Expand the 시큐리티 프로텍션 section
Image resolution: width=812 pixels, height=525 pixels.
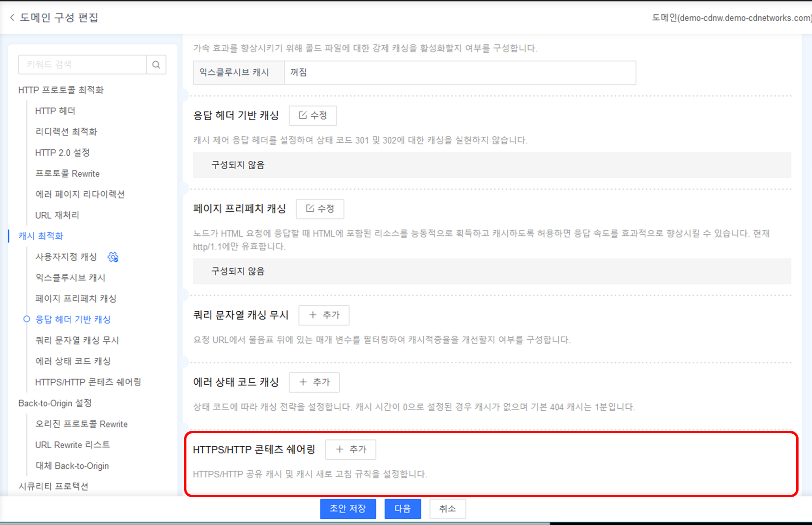[x=53, y=486]
